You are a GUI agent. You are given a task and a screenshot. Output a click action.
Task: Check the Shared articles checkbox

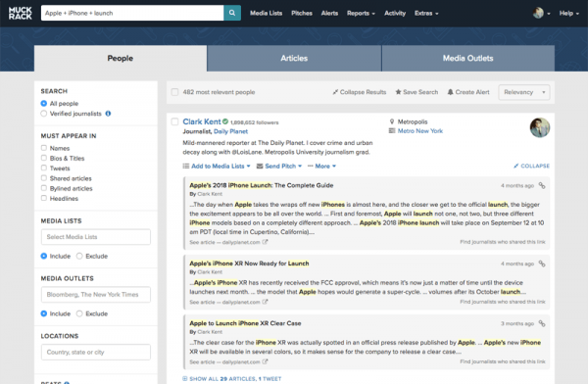pyautogui.click(x=44, y=178)
